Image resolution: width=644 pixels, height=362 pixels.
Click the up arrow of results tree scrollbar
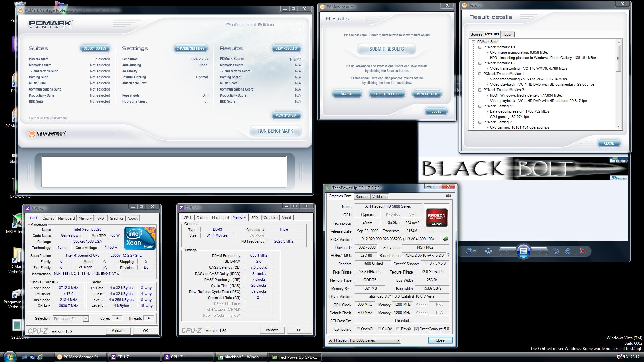pyautogui.click(x=618, y=42)
